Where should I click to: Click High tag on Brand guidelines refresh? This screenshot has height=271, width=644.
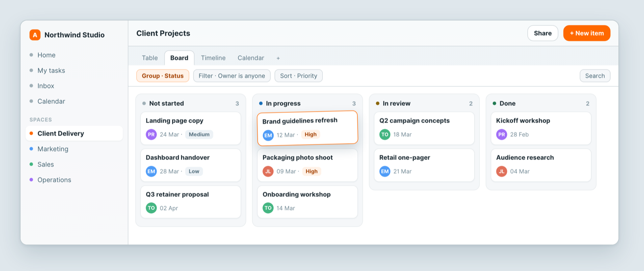click(x=311, y=134)
